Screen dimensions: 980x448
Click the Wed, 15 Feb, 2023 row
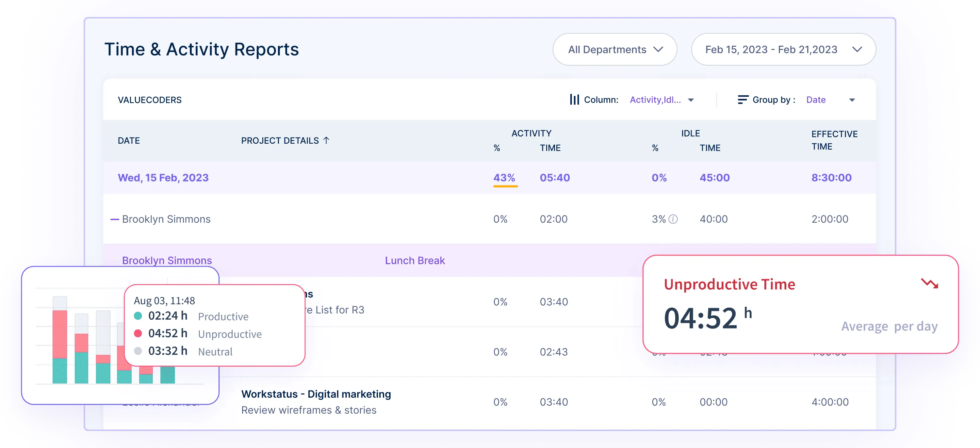point(163,178)
